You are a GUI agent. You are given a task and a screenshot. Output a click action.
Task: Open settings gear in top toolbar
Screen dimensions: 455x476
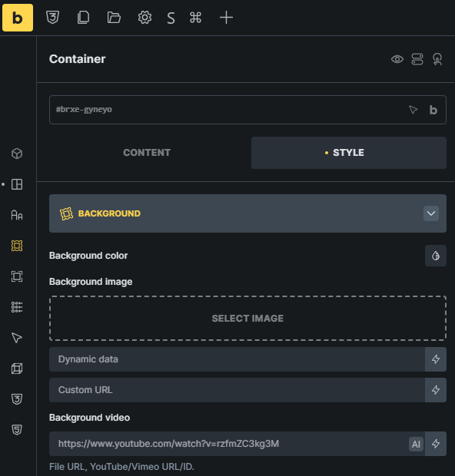click(144, 18)
